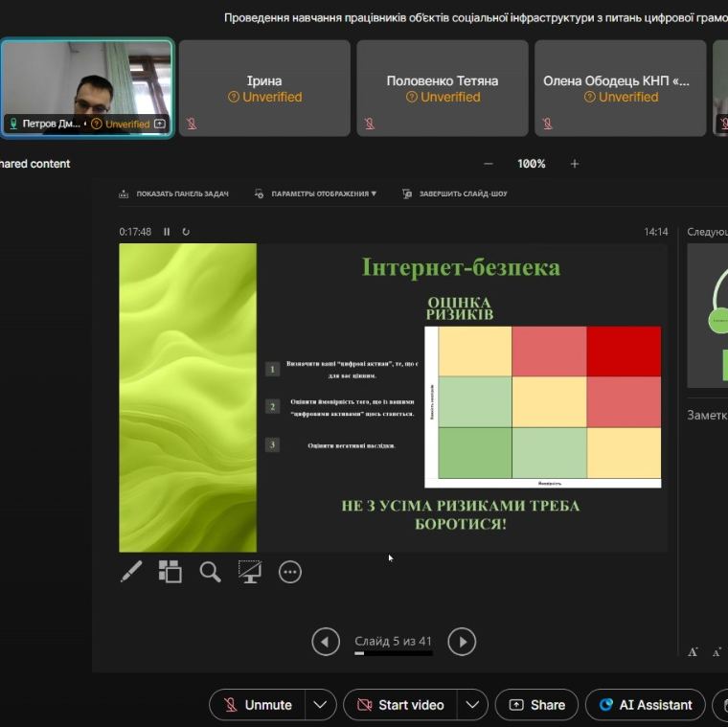
Task: Expand video options arrow beside Start video
Action: [x=472, y=705]
